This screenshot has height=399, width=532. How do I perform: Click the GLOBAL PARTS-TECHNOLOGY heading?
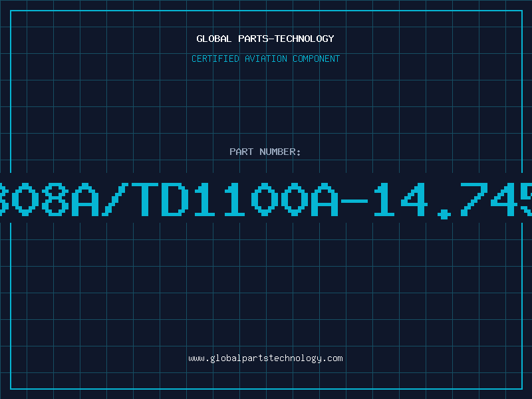265,39
